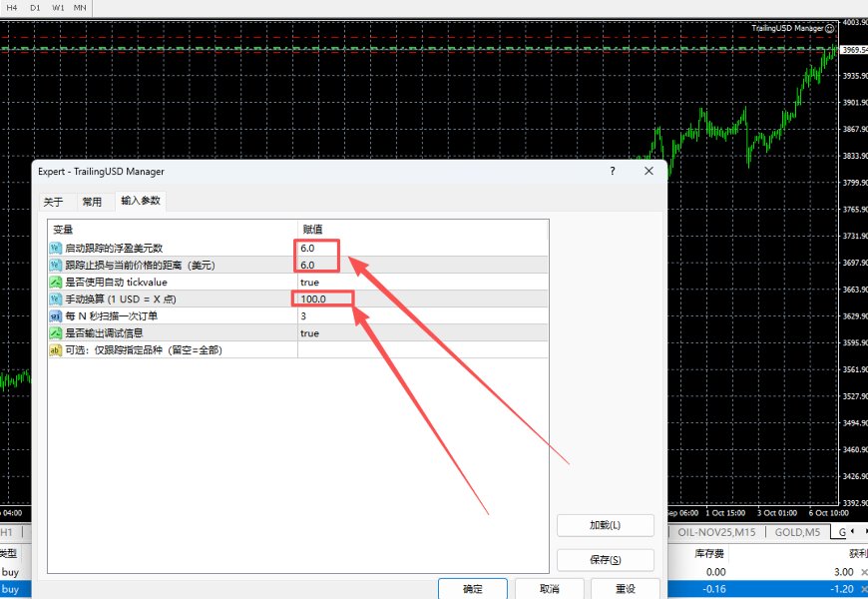868x599 pixels.
Task: Click the 3969.54 current price label
Action: [x=854, y=50]
